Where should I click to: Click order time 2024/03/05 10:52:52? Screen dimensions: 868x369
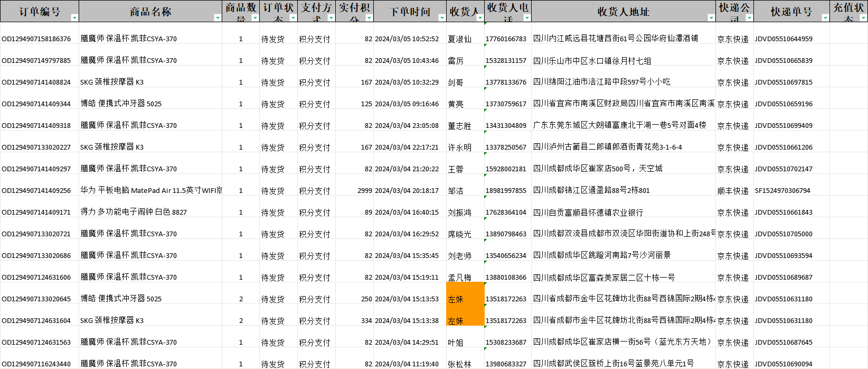407,39
